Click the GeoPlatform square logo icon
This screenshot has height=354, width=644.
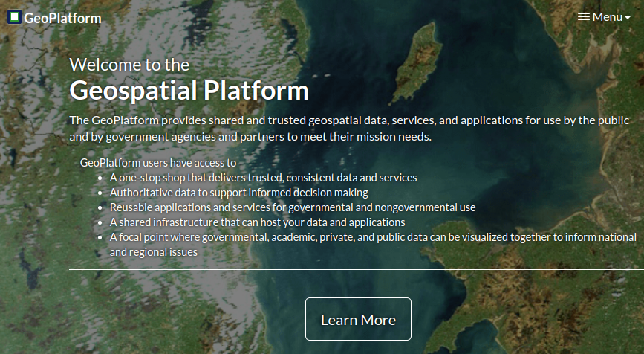click(x=14, y=17)
